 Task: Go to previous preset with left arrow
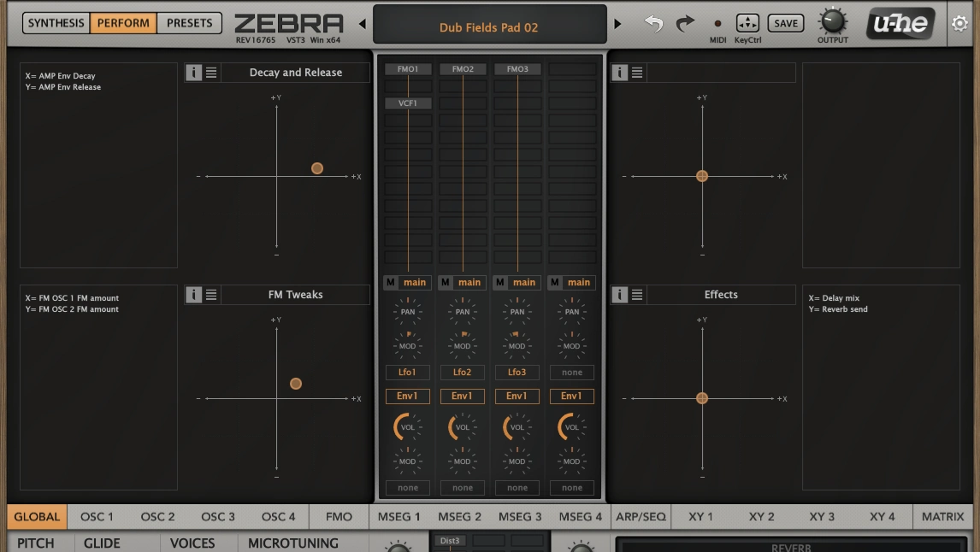[x=362, y=25]
